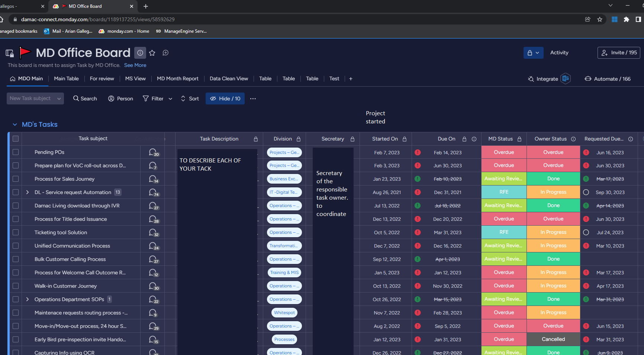Screen dimensions: 644x355
Task: Add new view plus icon
Action: (x=351, y=79)
